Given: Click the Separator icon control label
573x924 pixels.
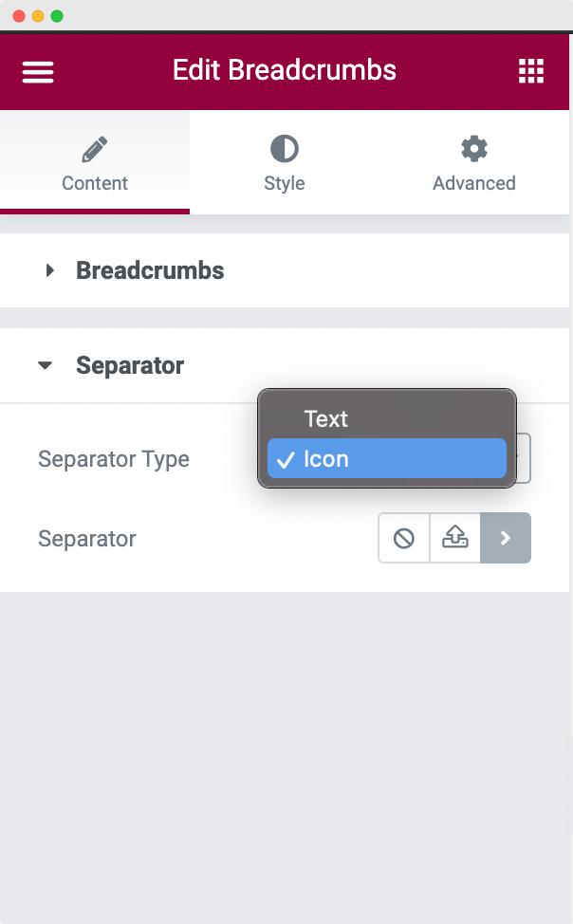Looking at the screenshot, I should [87, 539].
